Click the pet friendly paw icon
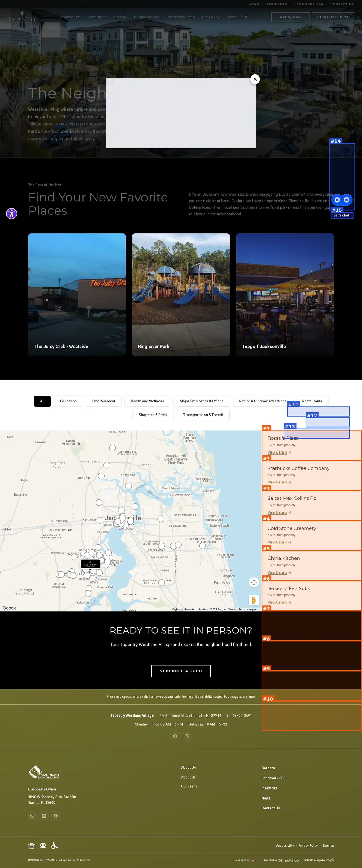Image resolution: width=362 pixels, height=868 pixels. [x=43, y=845]
